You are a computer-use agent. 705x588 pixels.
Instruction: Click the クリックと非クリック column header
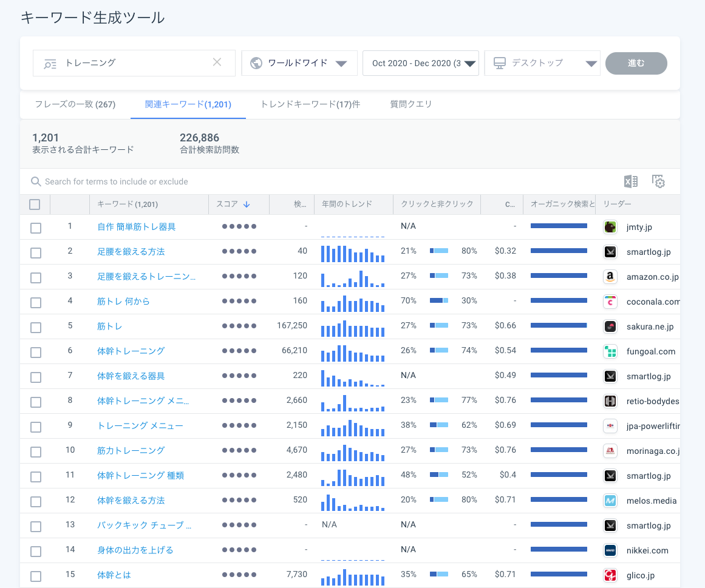pos(437,204)
